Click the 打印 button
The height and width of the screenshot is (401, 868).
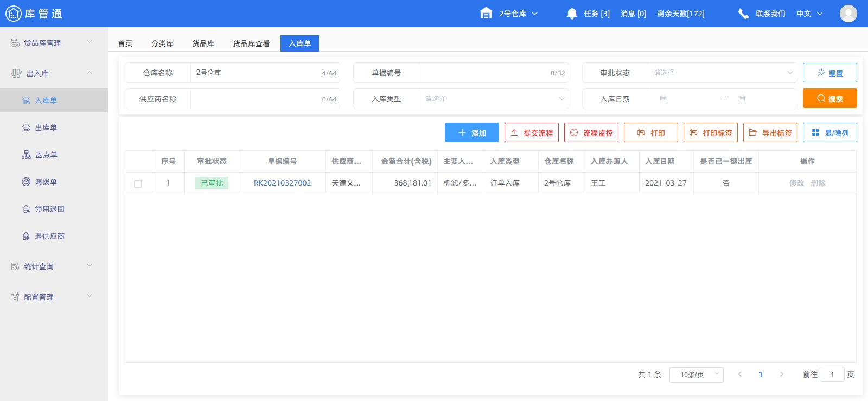point(651,132)
